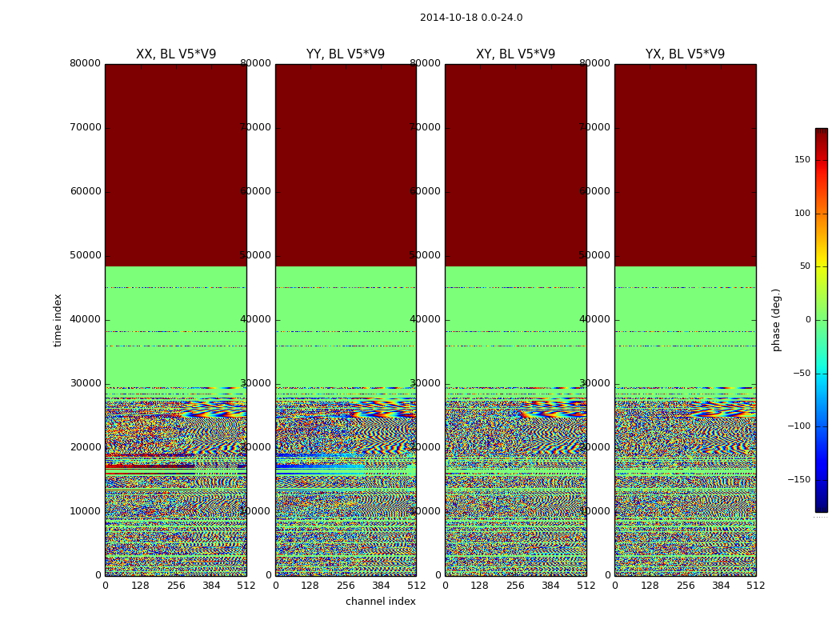Click YY panel x-tick label "256"

coord(346,586)
